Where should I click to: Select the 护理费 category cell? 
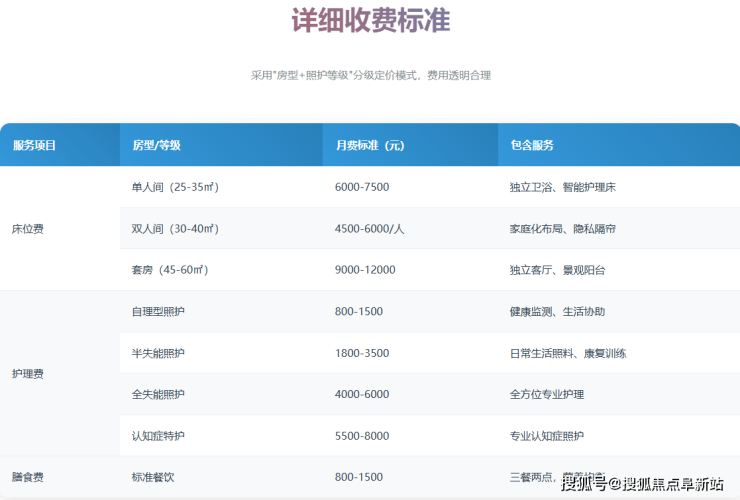click(x=28, y=374)
